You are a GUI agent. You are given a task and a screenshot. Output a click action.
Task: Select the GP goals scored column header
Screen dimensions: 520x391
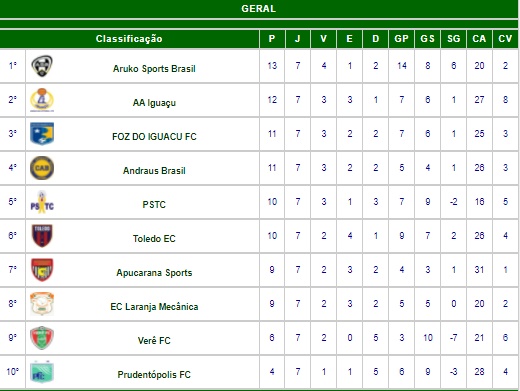(401, 39)
